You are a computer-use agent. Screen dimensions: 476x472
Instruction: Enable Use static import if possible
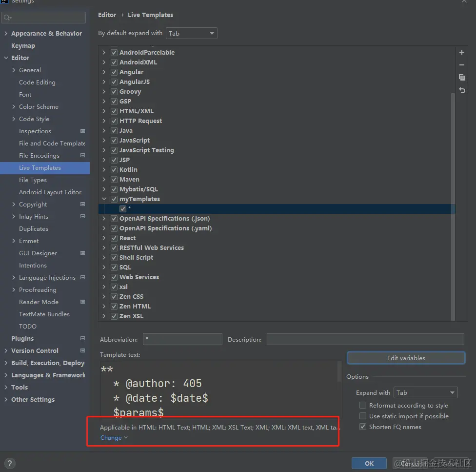(363, 416)
